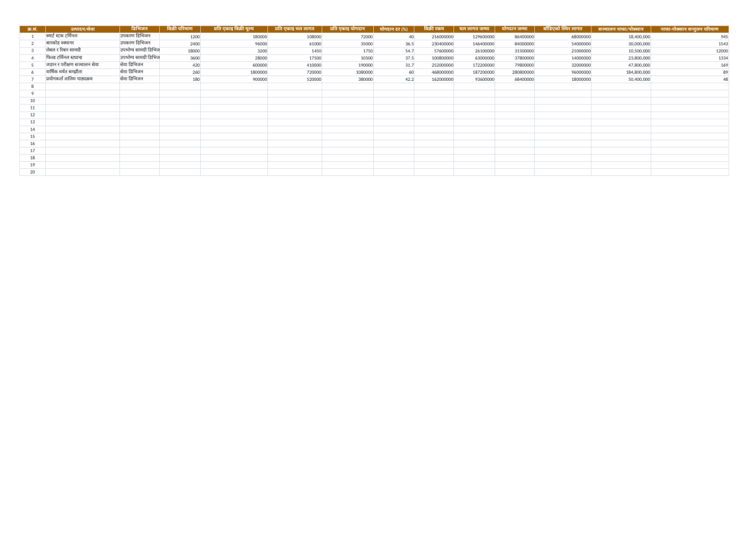Select the 'उत्पादन/सेवा' column header
The image size is (756, 535).
(x=82, y=29)
